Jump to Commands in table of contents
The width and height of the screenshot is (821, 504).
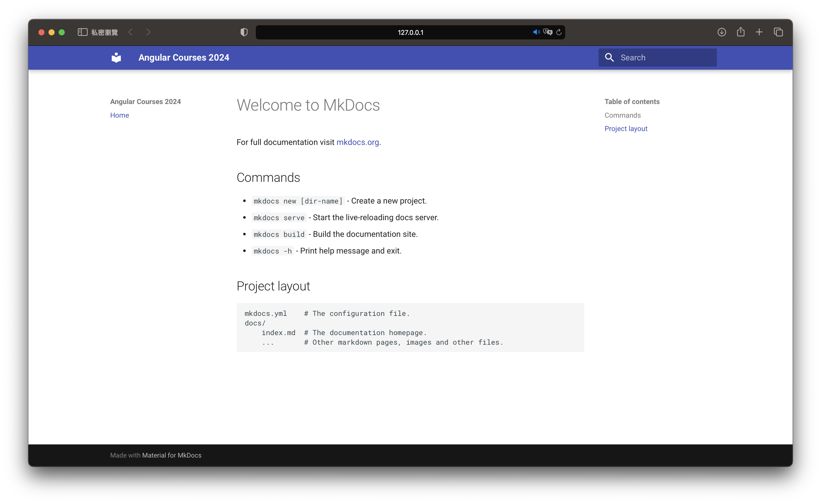pyautogui.click(x=623, y=115)
